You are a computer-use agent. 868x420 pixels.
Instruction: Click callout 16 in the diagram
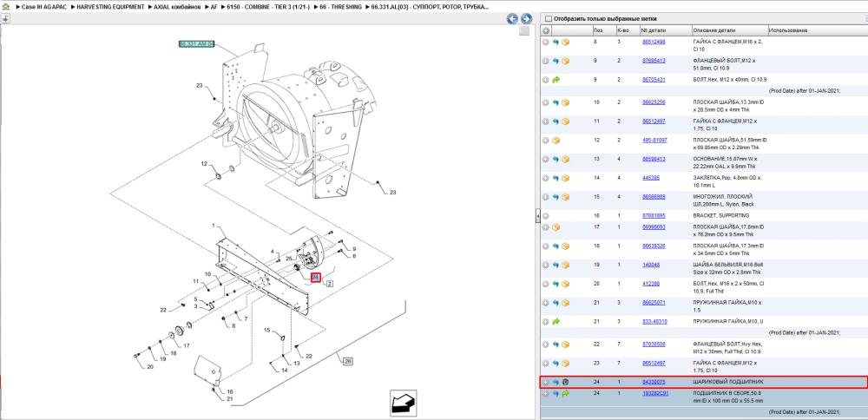230,391
